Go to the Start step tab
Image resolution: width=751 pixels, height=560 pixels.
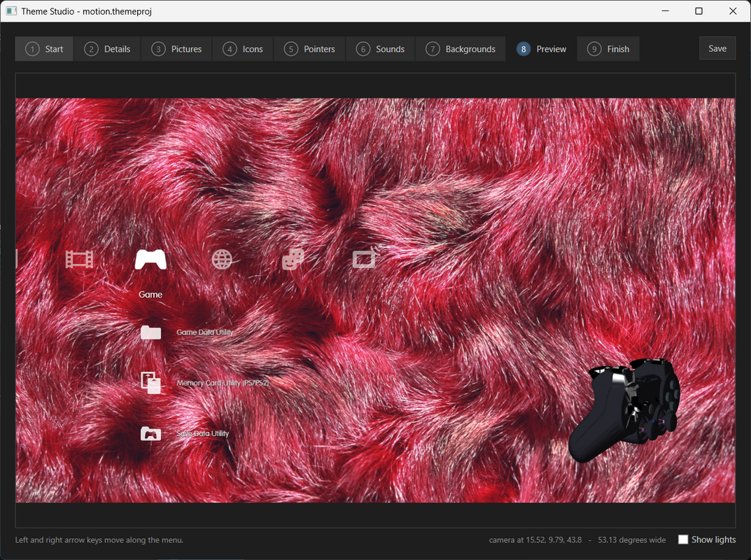[x=44, y=49]
